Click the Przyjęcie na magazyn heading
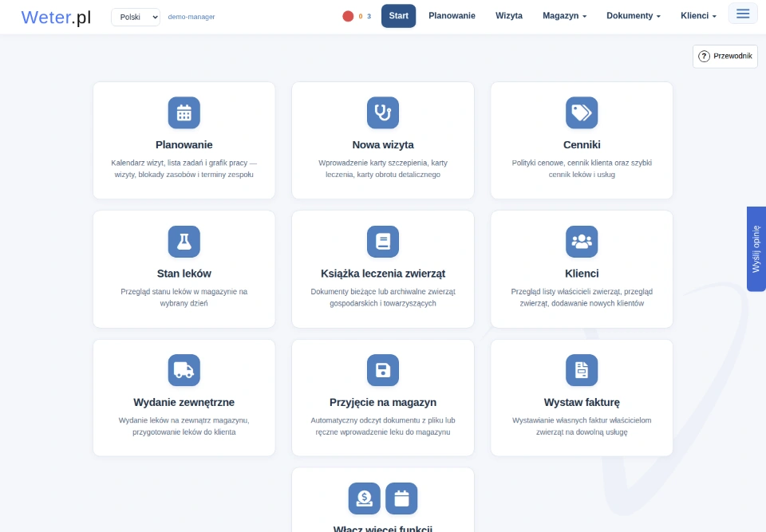 pyautogui.click(x=383, y=402)
